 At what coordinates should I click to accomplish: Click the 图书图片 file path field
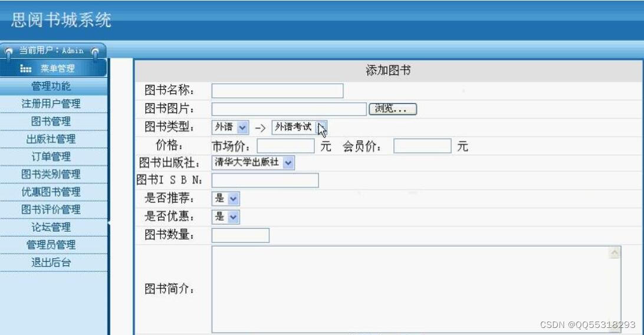289,109
